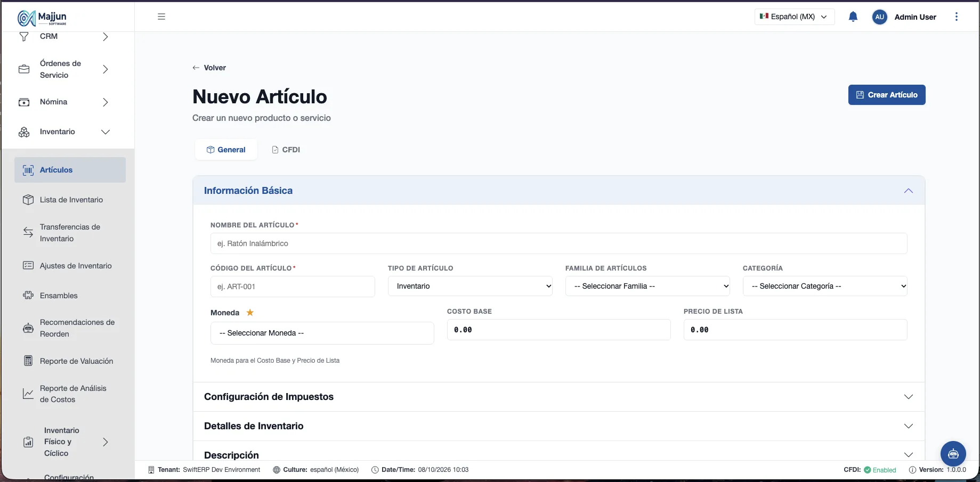Focus the Código del Artículo field
Viewport: 980px width, 482px height.
293,287
